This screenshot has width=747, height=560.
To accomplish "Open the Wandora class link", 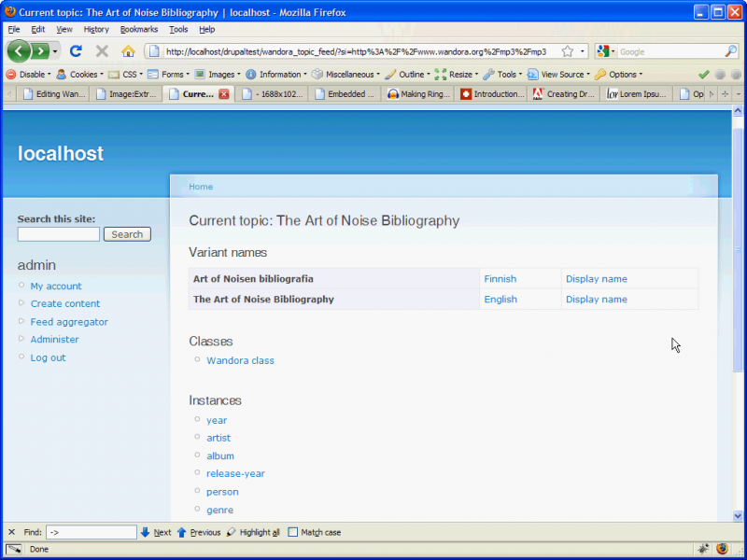I will tap(240, 360).
